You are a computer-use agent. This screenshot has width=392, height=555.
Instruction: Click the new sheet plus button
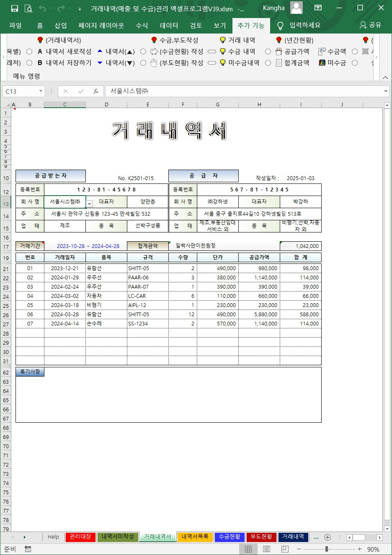[x=328, y=537]
